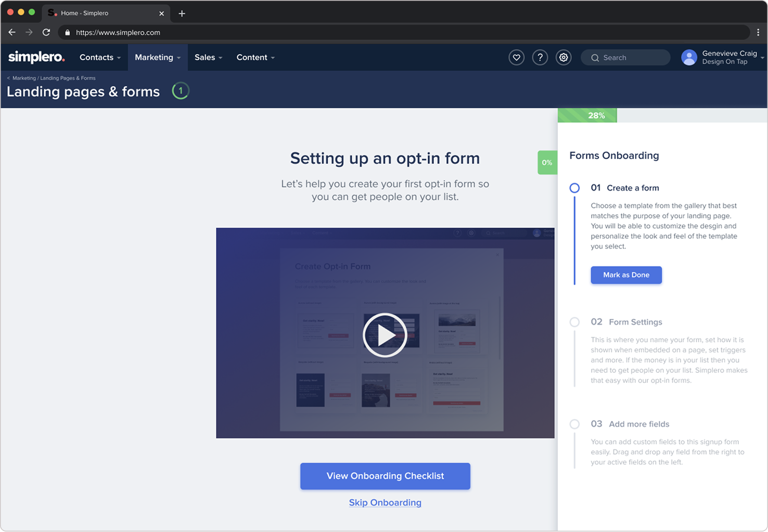Select the Form Settings step circle

click(574, 322)
